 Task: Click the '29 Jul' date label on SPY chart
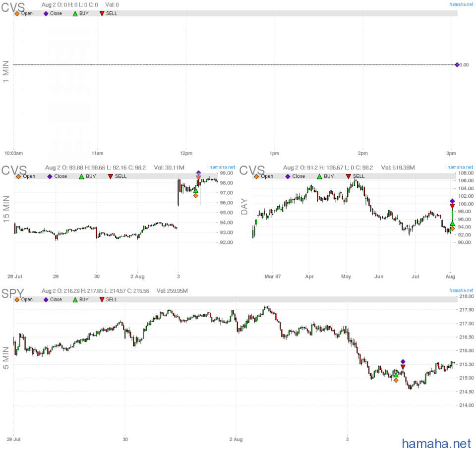pyautogui.click(x=13, y=439)
